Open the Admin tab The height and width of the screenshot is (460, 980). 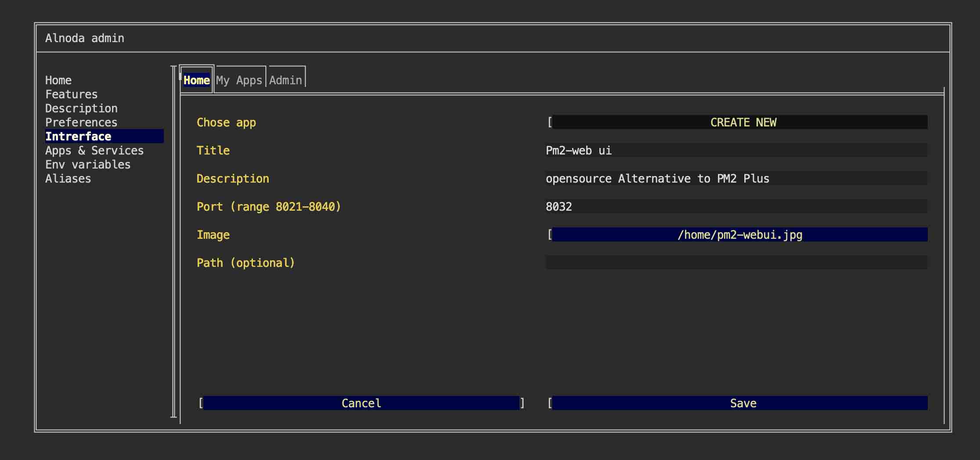[x=285, y=80]
